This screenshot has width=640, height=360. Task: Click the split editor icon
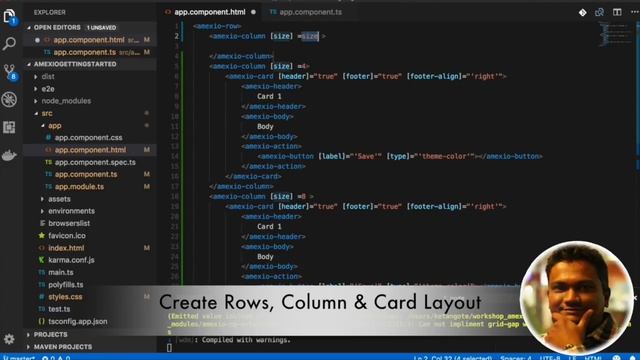click(x=617, y=12)
